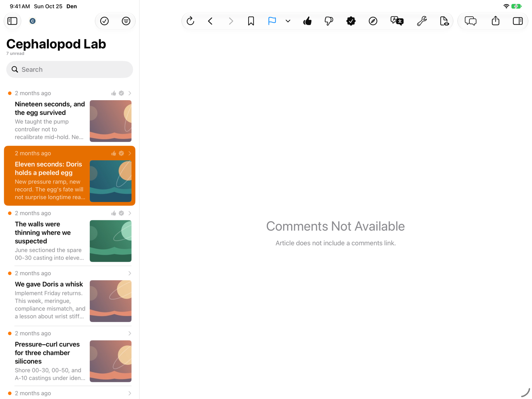Click the Cephalopod Lab title

[x=56, y=44]
